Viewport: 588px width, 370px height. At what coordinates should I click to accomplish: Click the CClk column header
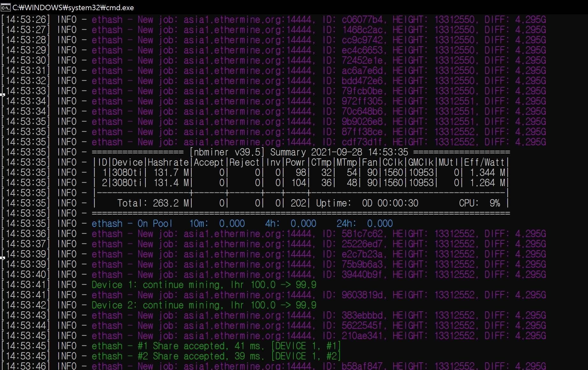pos(393,163)
